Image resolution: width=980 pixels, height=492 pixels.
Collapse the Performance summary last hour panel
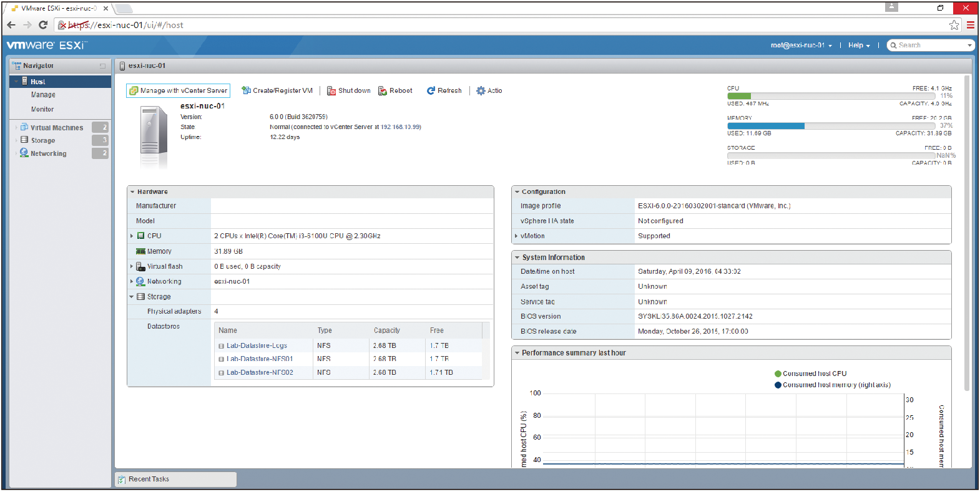coord(517,353)
